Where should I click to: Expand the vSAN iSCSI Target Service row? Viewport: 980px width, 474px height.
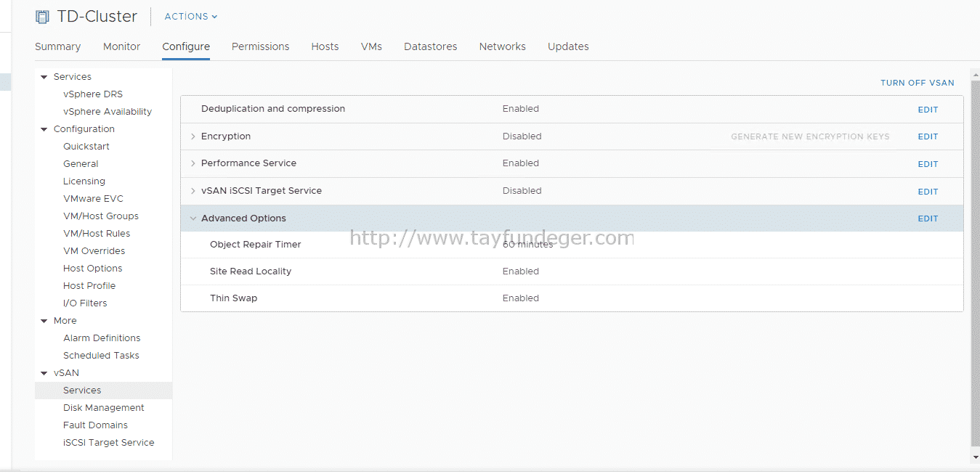pos(193,191)
